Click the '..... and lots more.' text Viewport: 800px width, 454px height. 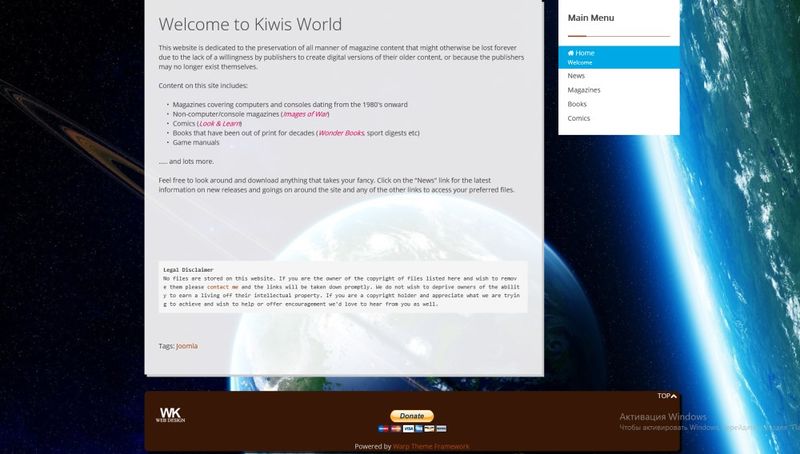click(186, 161)
